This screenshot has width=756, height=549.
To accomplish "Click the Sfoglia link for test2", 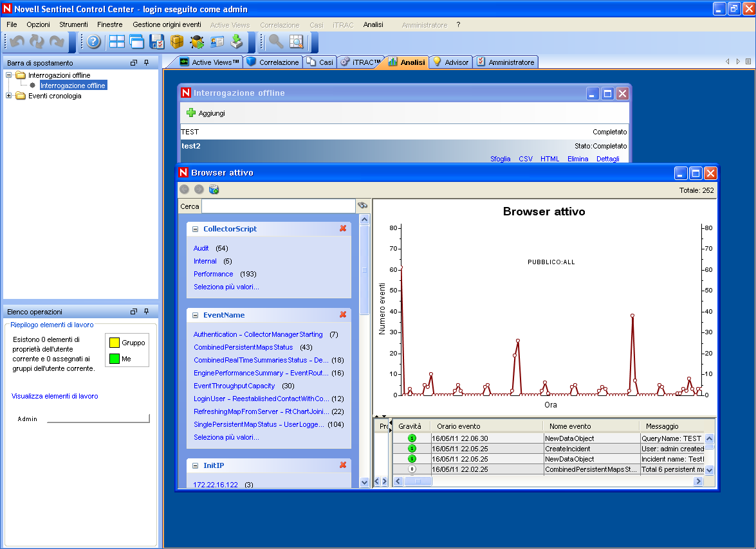I will pyautogui.click(x=500, y=159).
